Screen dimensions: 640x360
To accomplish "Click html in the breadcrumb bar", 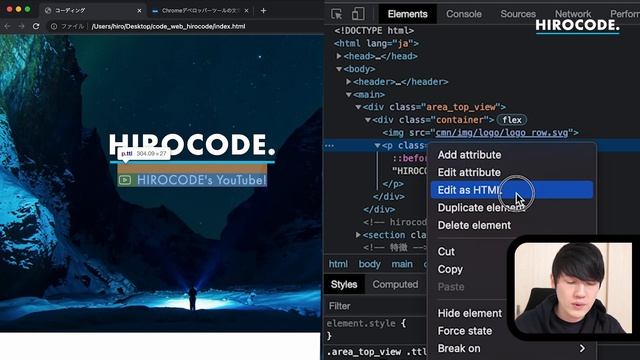I will (338, 264).
